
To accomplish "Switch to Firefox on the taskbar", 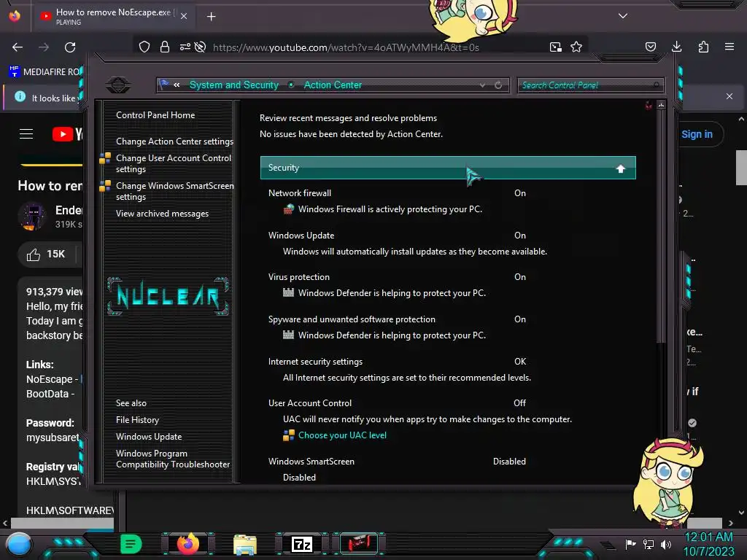I will (x=188, y=544).
